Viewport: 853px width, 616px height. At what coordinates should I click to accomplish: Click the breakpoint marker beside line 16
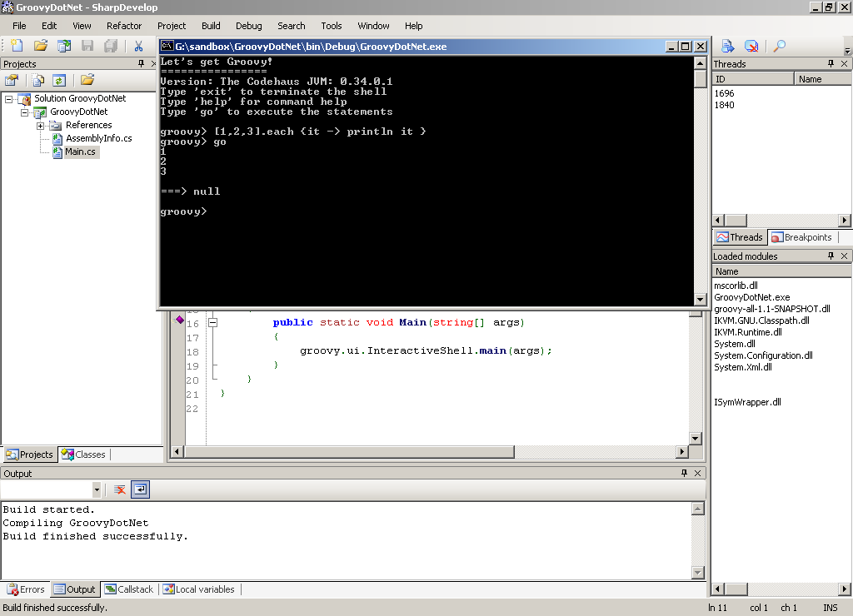(180, 320)
